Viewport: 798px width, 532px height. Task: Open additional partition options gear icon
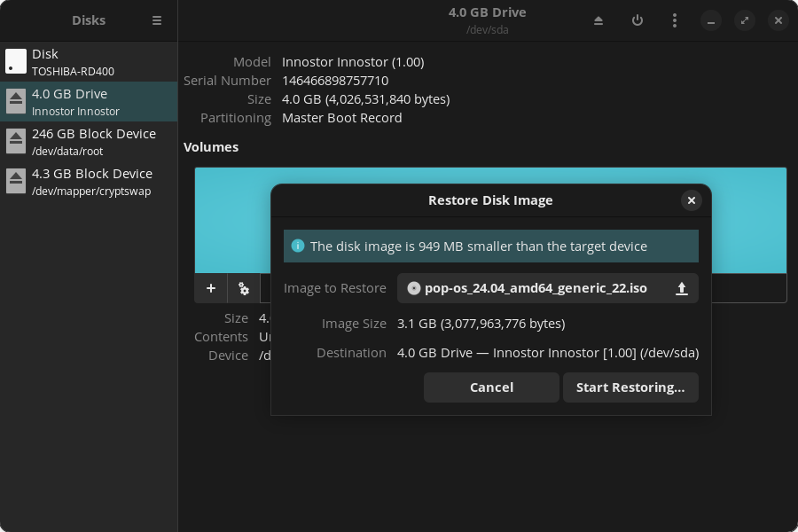(x=243, y=288)
